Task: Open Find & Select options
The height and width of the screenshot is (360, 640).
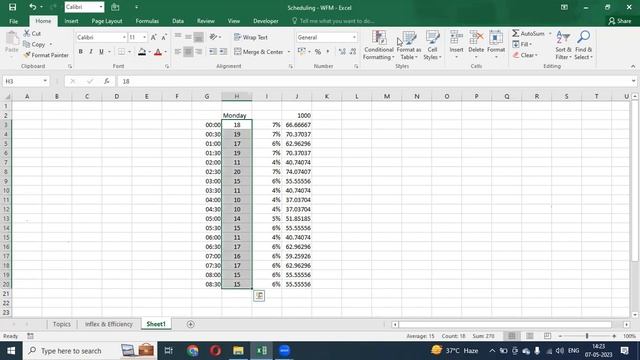Action: click(x=584, y=45)
